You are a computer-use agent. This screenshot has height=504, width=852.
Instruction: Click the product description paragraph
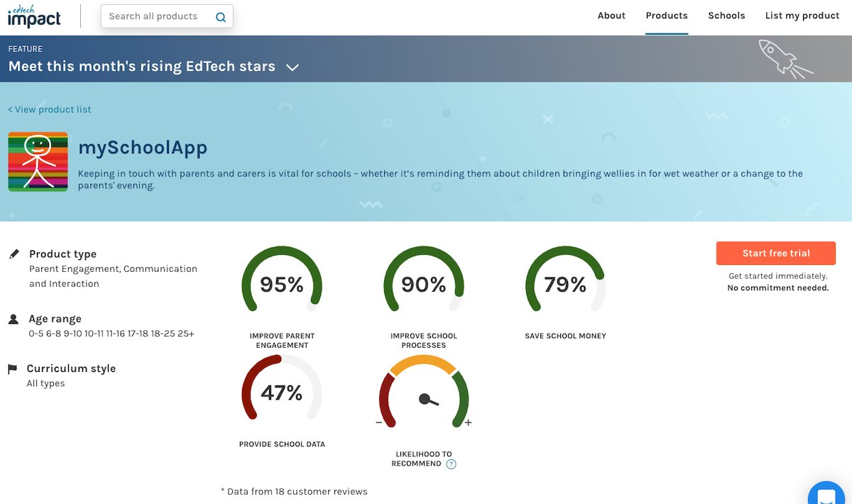click(440, 180)
